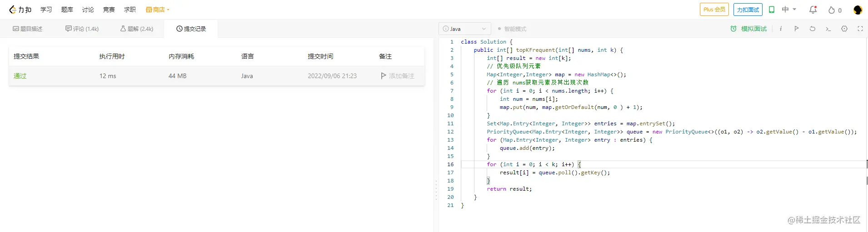
Task: Click 添加备注 flag link
Action: [398, 76]
